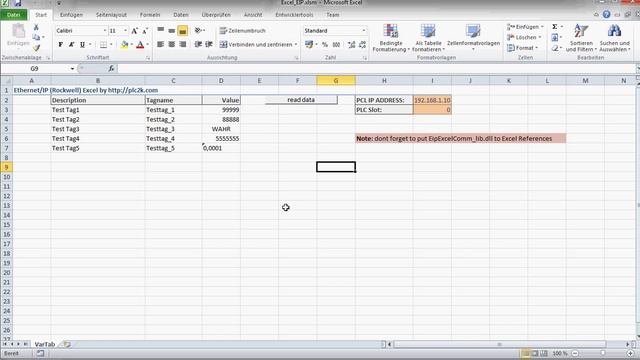Click the insert function fx icon
The width and height of the screenshot is (640, 360).
(x=111, y=69)
